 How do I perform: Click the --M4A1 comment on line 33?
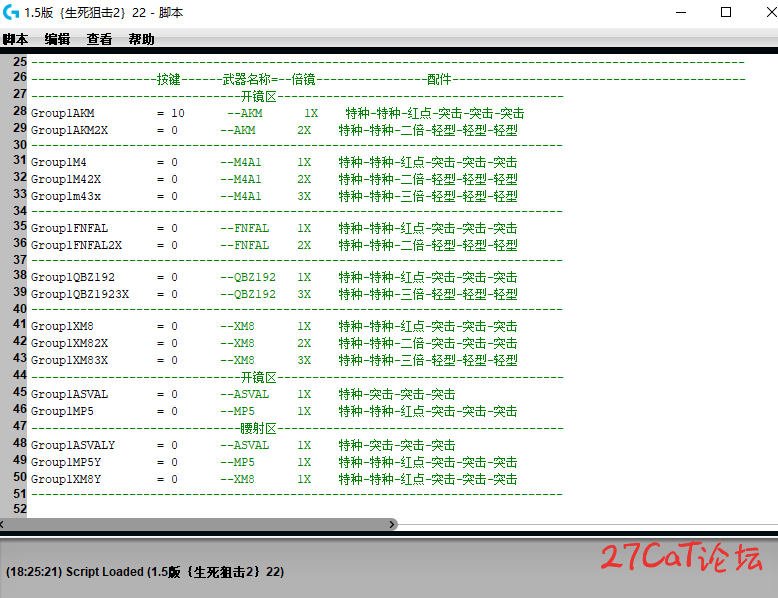pyautogui.click(x=241, y=196)
